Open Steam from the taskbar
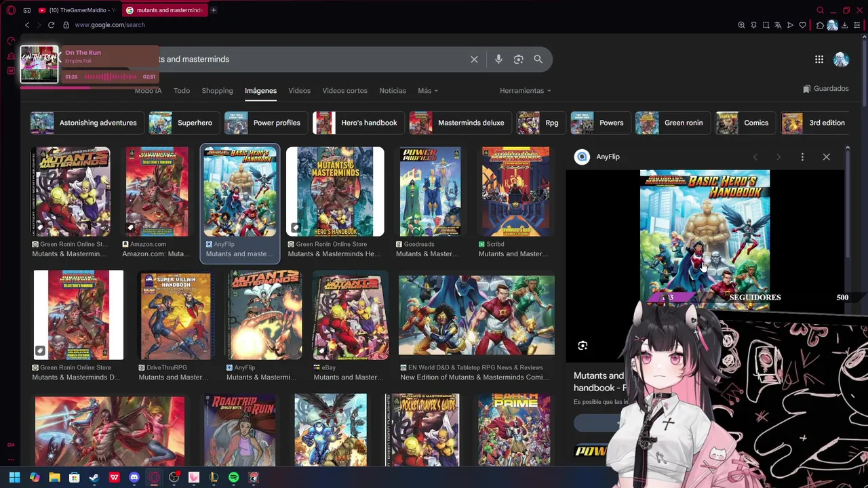This screenshot has width=868, height=488. click(x=94, y=478)
